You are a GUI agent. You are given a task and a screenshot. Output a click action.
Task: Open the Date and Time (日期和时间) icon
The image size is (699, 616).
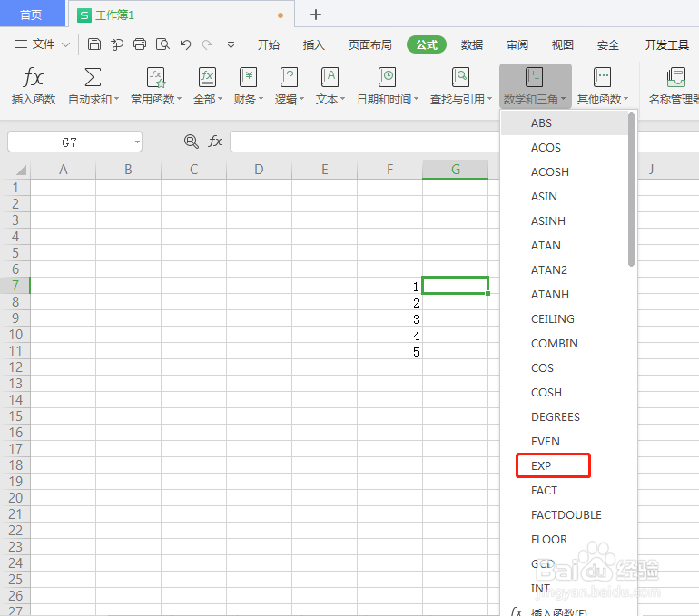pos(388,77)
